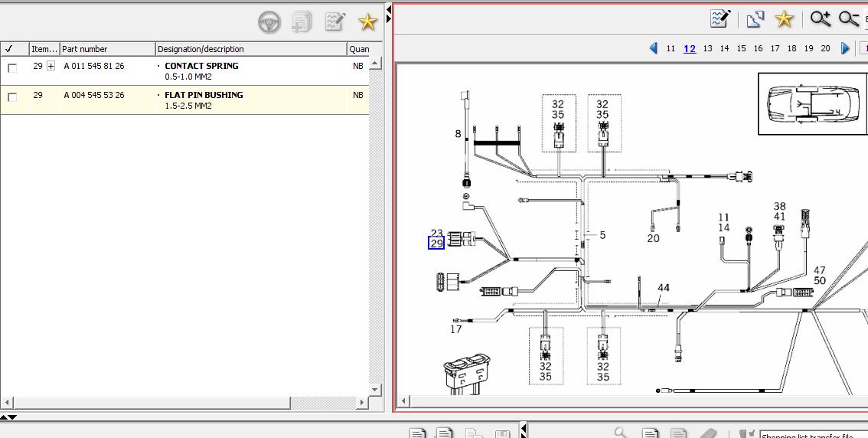
Task: Open the notes icon above parts list
Action: coord(334,21)
